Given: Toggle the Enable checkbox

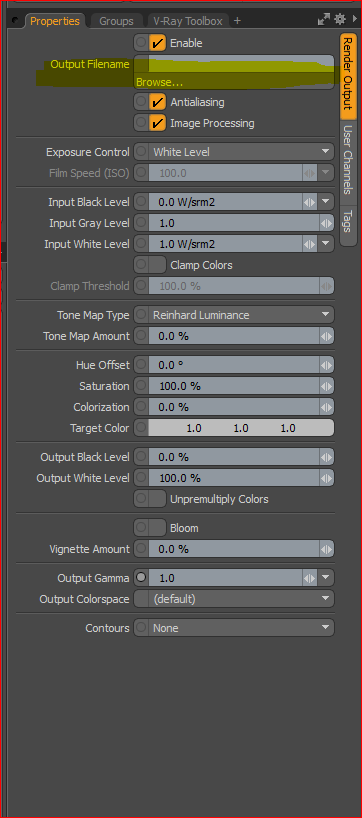Looking at the screenshot, I should pos(158,43).
